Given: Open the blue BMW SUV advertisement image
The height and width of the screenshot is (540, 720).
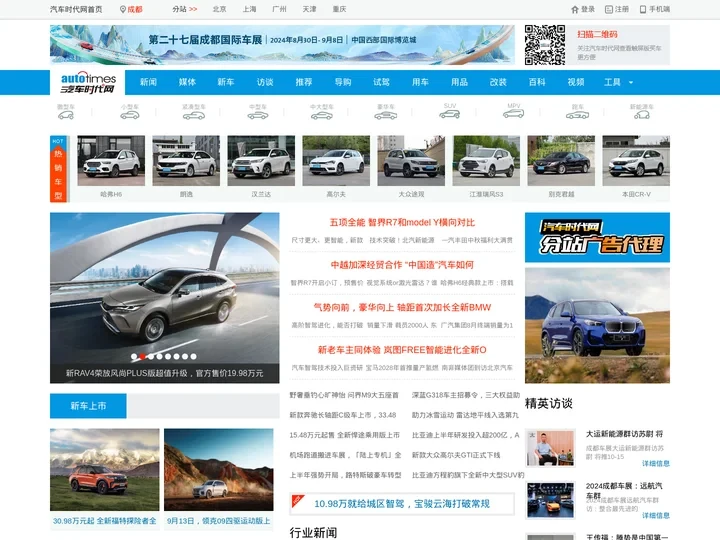Looking at the screenshot, I should (x=597, y=326).
